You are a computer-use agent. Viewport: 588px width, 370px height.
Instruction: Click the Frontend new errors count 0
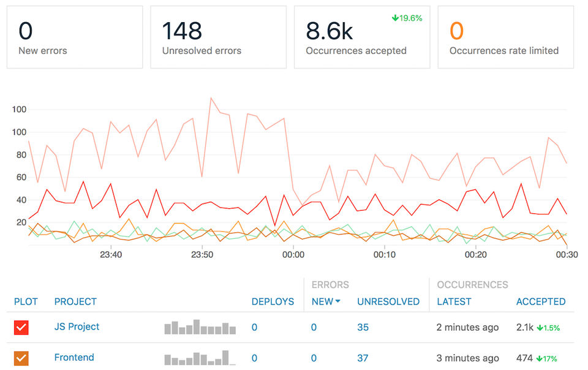(x=314, y=358)
